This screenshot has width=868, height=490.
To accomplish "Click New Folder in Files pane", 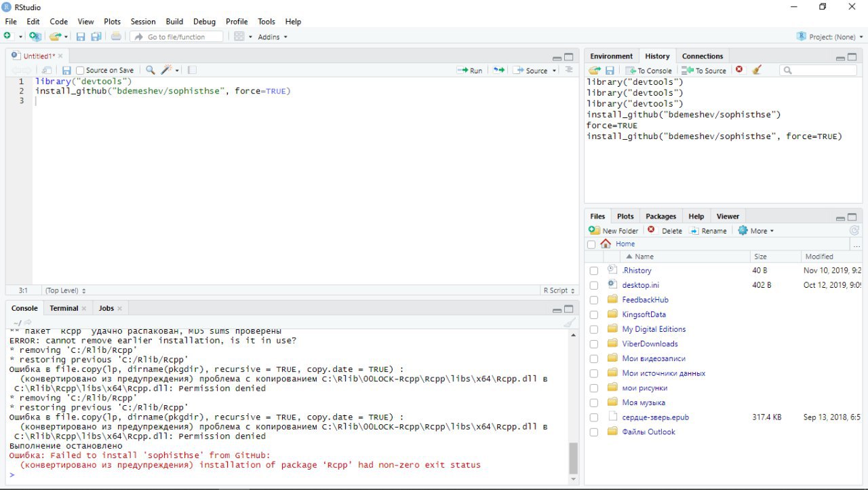I will [x=614, y=231].
